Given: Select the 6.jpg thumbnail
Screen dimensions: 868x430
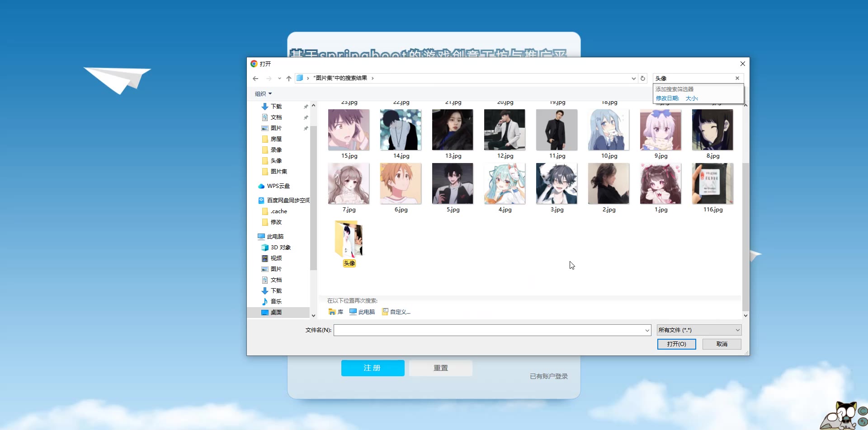Looking at the screenshot, I should tap(401, 183).
